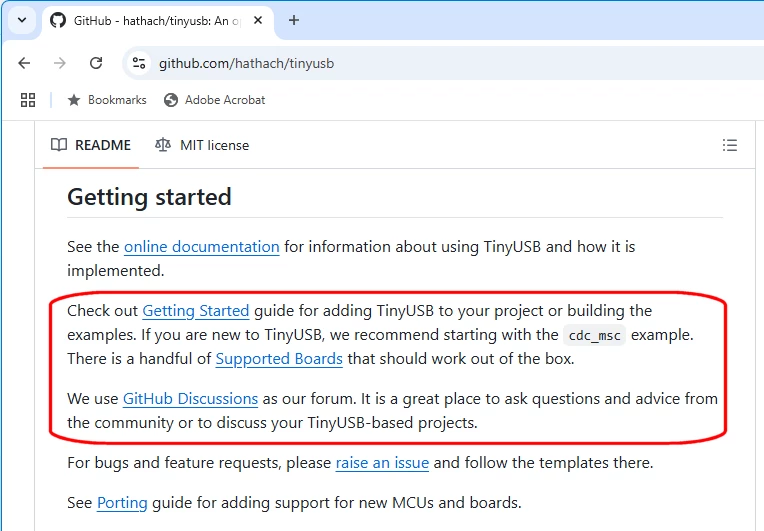Switch to the MIT license tab
Viewport: 764px width, 531px height.
[202, 145]
